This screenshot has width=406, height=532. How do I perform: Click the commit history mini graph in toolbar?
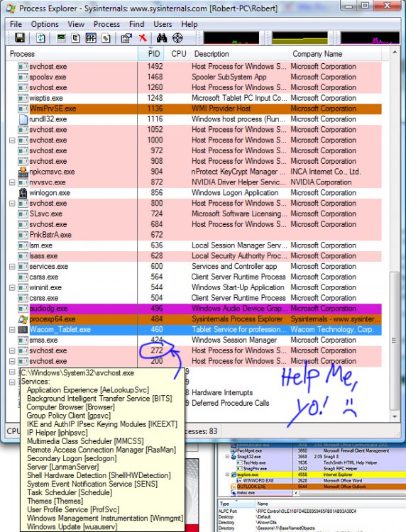point(300,38)
